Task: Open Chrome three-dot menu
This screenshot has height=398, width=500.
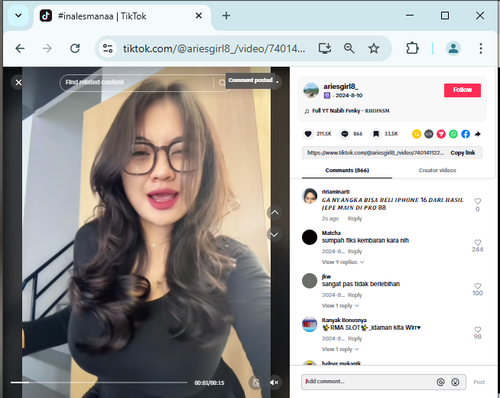Action: click(481, 49)
